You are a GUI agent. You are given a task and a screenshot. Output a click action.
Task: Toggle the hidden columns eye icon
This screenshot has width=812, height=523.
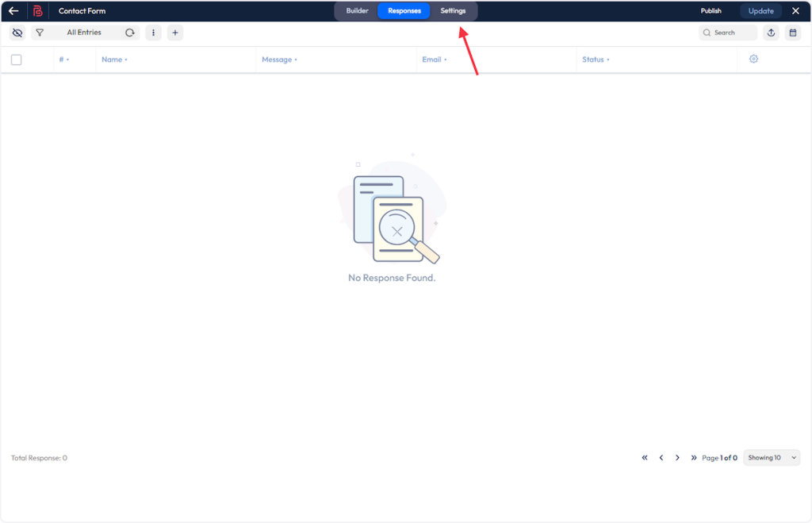(17, 33)
